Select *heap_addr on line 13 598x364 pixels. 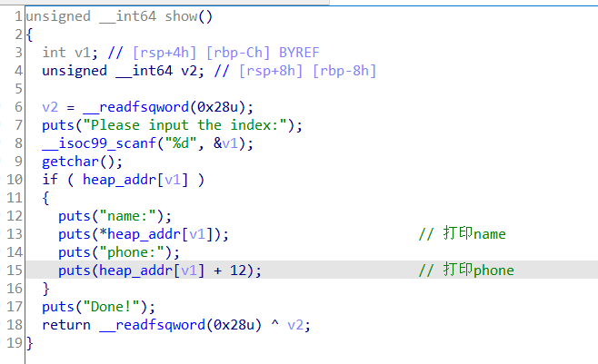[140, 234]
